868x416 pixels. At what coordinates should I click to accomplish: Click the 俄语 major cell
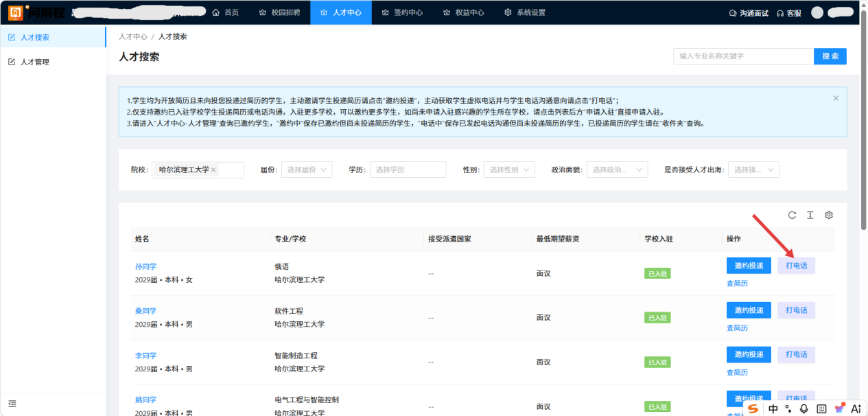click(281, 266)
